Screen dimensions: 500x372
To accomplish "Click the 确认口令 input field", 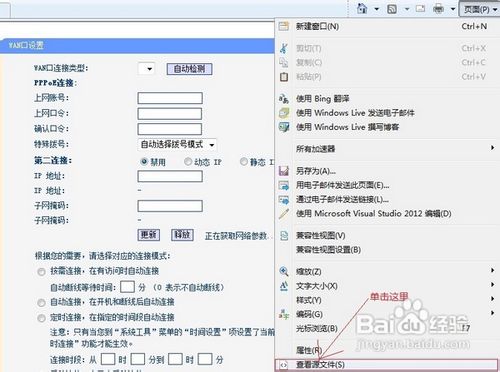I will point(170,129).
